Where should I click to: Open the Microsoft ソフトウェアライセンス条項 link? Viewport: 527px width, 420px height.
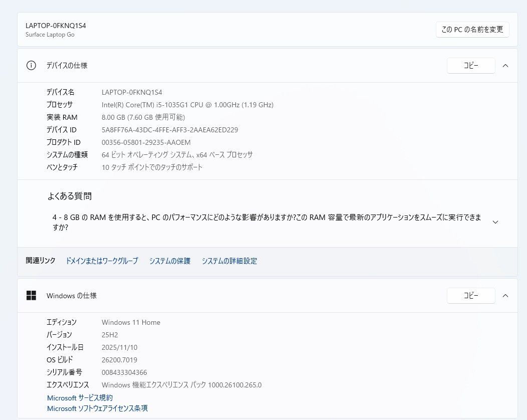pos(97,408)
